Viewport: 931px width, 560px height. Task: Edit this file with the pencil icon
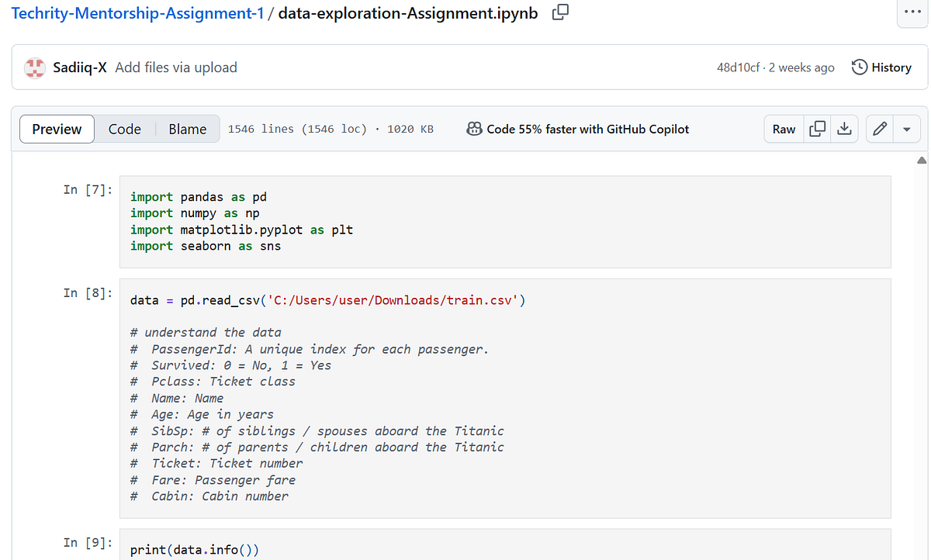point(879,129)
